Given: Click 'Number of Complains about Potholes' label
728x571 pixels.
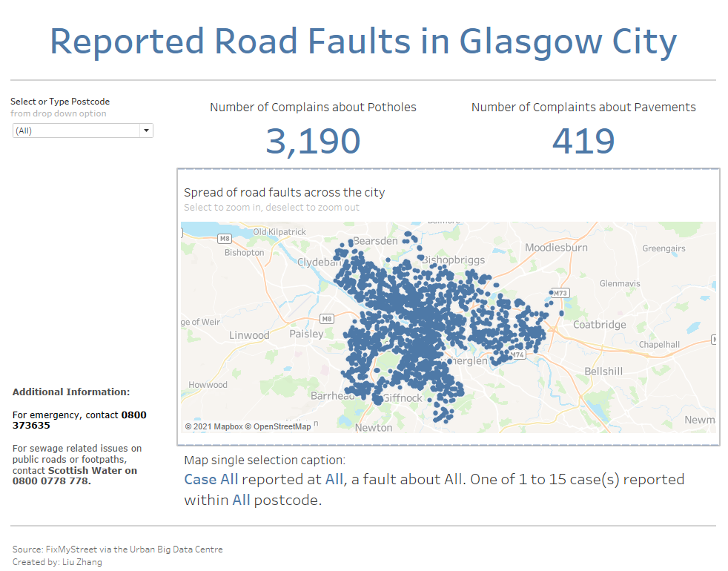Looking at the screenshot, I should coord(313,108).
